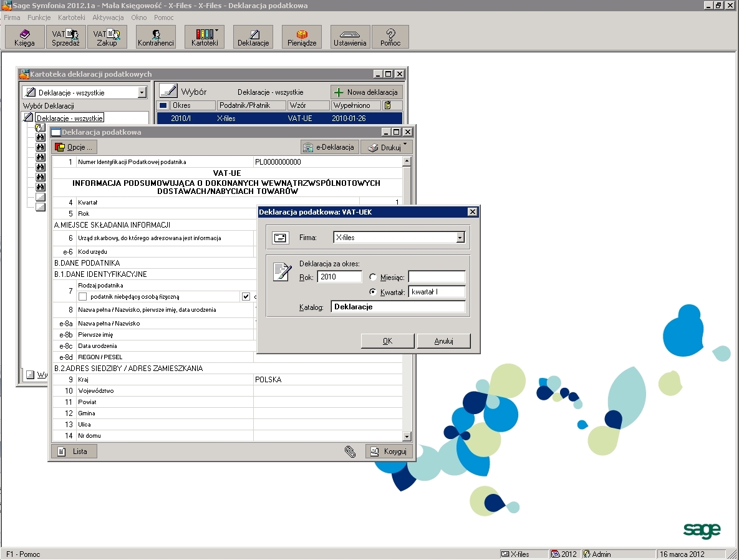Click the POLSKA value in Kraj row

click(x=268, y=379)
